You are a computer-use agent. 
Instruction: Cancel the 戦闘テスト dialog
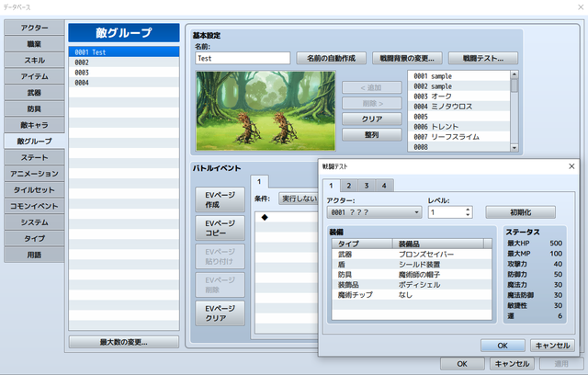coord(552,346)
